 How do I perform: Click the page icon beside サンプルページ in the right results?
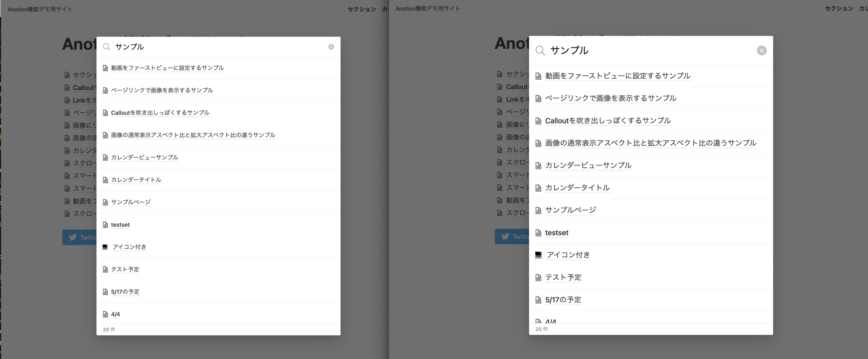click(538, 211)
